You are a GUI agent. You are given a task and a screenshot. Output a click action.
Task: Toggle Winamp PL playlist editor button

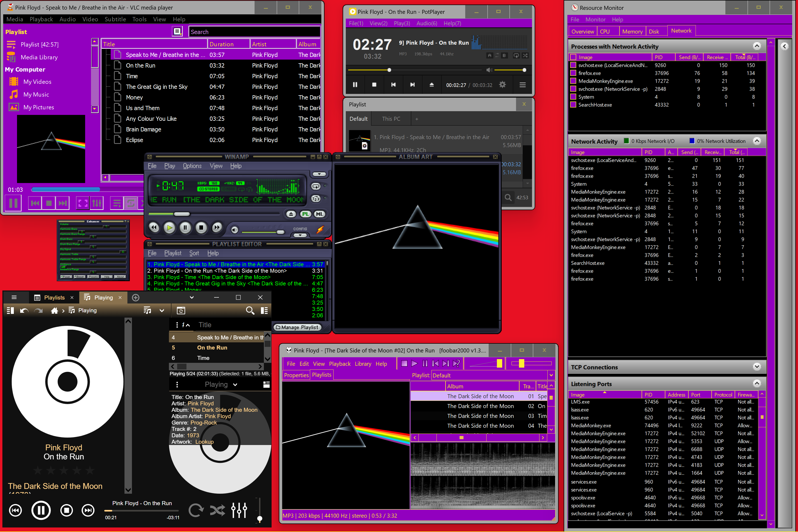[305, 214]
